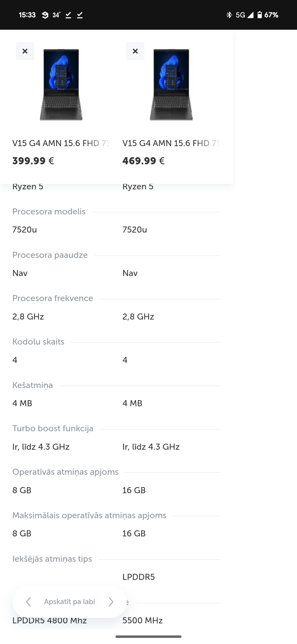This screenshot has height=644, width=297.
Task: Tap the bottom home gesture bar
Action: pyautogui.click(x=148, y=636)
